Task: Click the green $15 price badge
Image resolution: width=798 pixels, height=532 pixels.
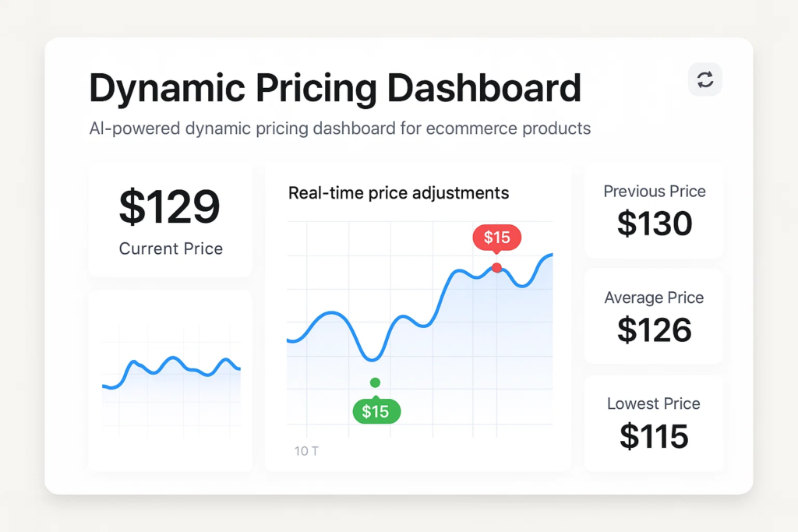Action: click(376, 411)
